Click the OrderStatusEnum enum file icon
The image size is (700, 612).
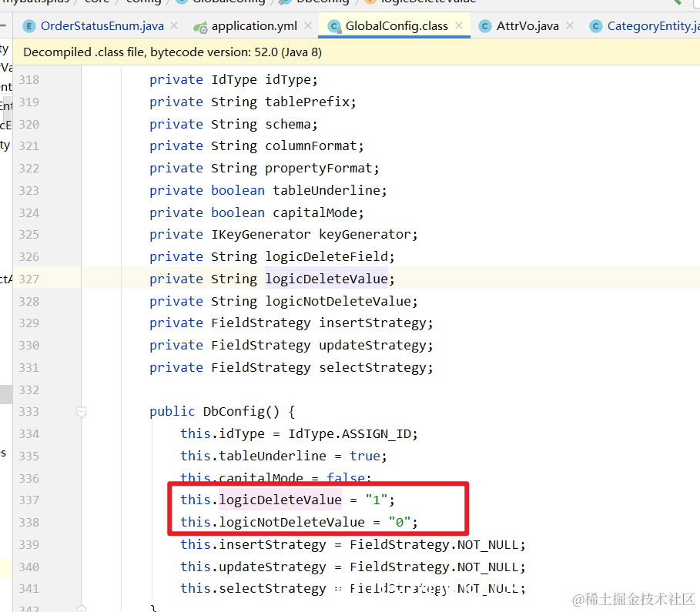coord(29,26)
